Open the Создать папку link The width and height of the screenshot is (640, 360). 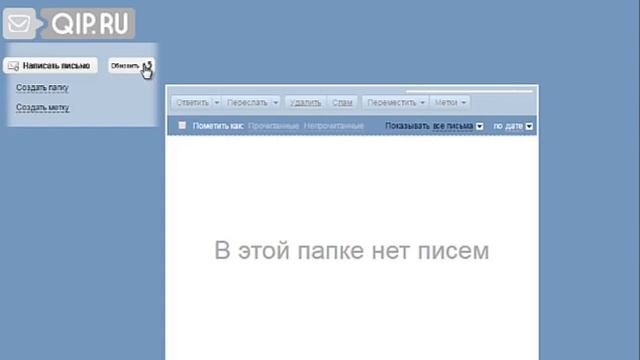42,88
